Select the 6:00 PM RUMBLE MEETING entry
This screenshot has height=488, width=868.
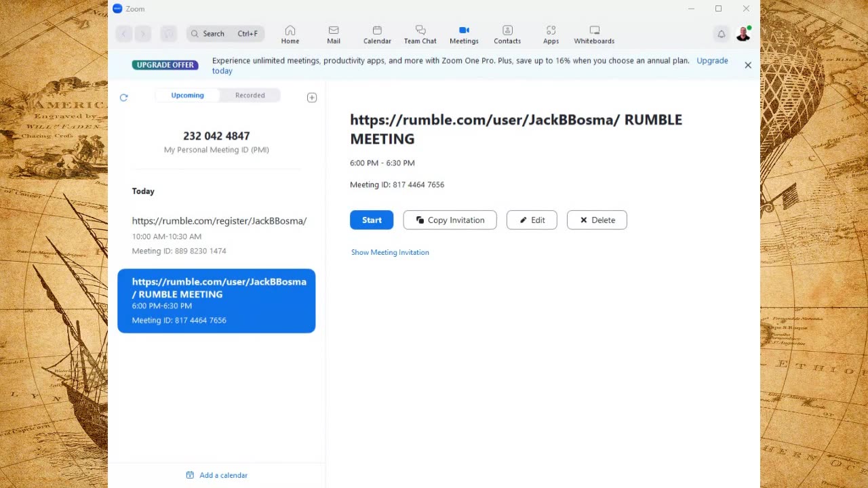coord(216,301)
